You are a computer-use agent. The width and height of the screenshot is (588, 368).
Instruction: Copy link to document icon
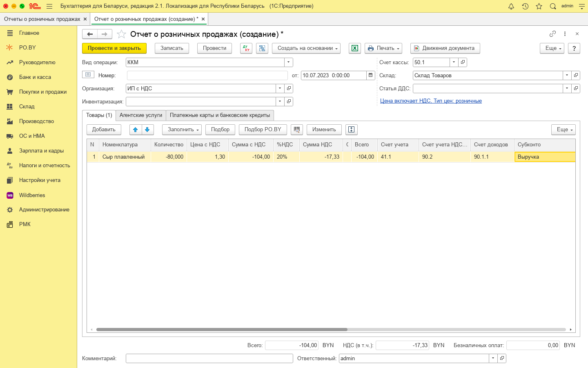[552, 34]
